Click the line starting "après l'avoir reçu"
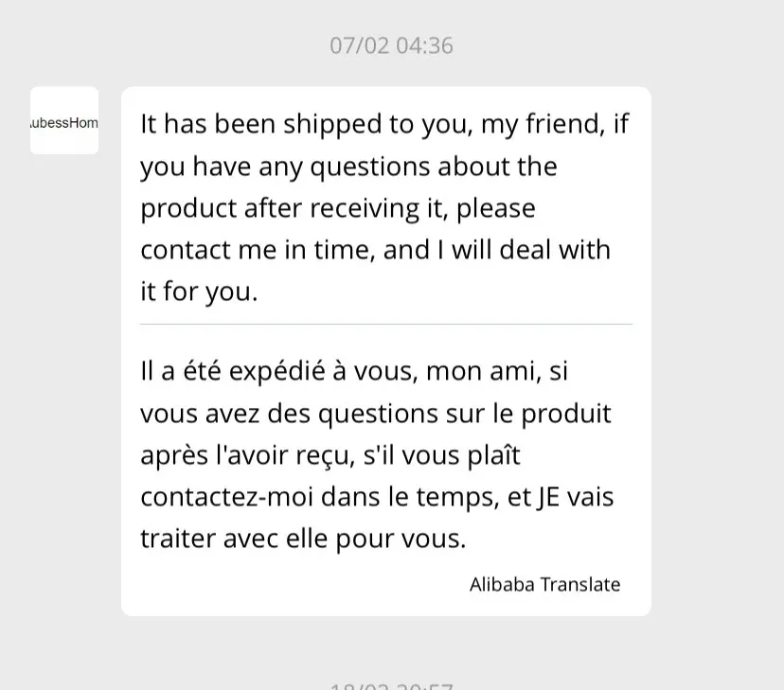The height and width of the screenshot is (690, 784). (x=330, y=455)
